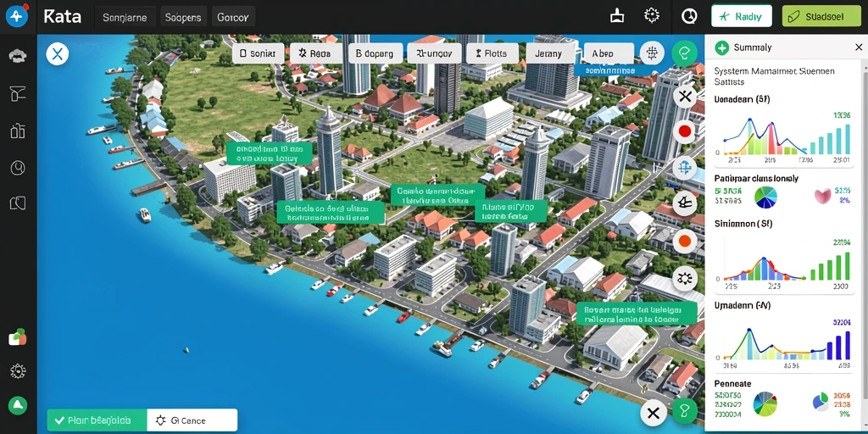Click the settings gear in left sidebar

18,370
